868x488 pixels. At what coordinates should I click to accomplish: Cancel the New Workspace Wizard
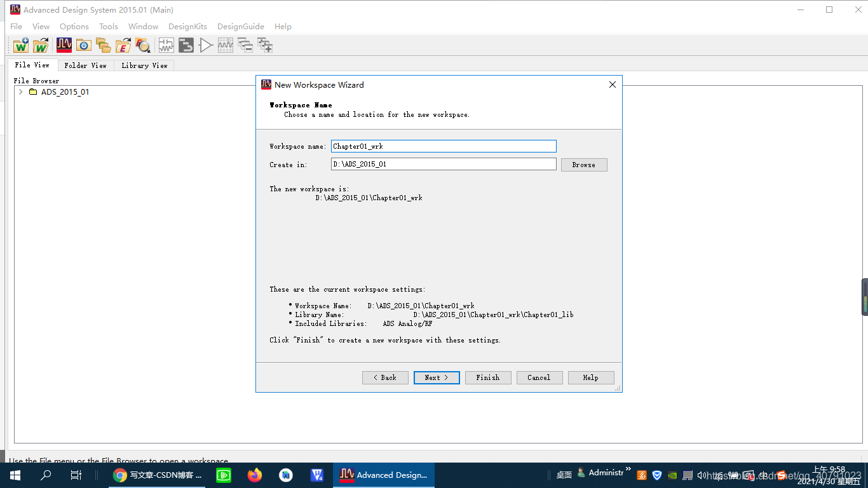coord(539,377)
